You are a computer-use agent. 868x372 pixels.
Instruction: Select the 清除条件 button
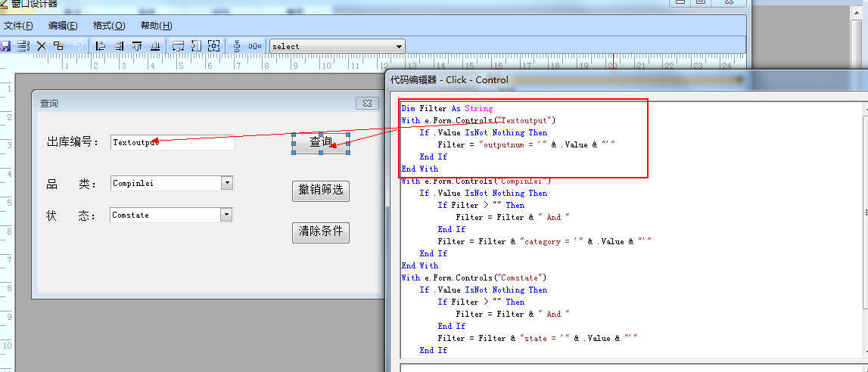point(321,232)
